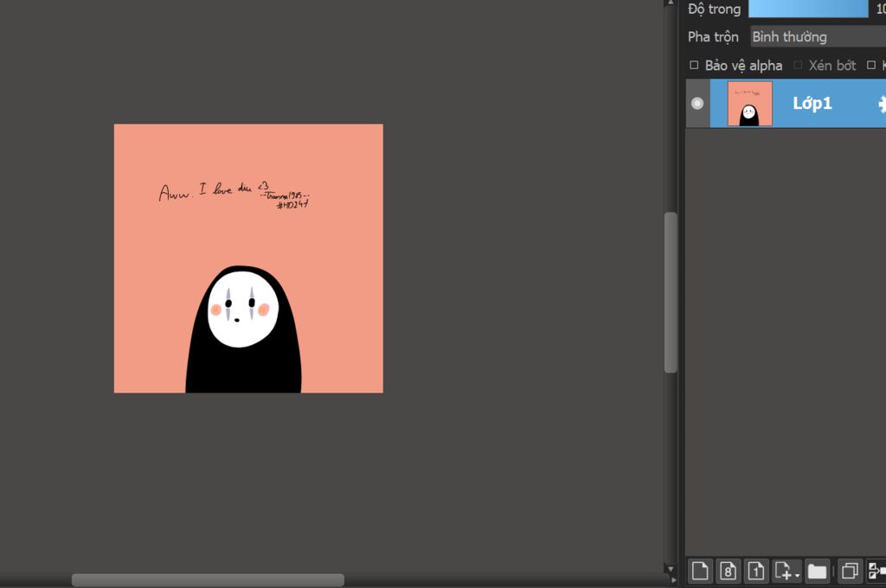The height and width of the screenshot is (588, 886).
Task: Click the Lớp1 layer thumbnail
Action: 749,104
